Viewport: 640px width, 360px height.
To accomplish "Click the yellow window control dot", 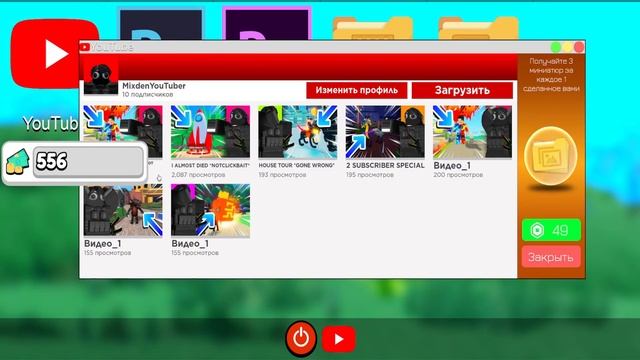I will tap(567, 47).
